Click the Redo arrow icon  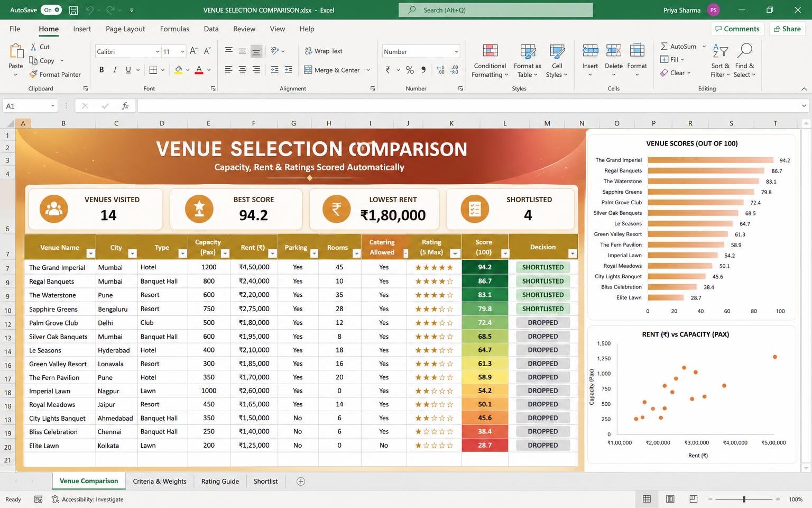110,10
